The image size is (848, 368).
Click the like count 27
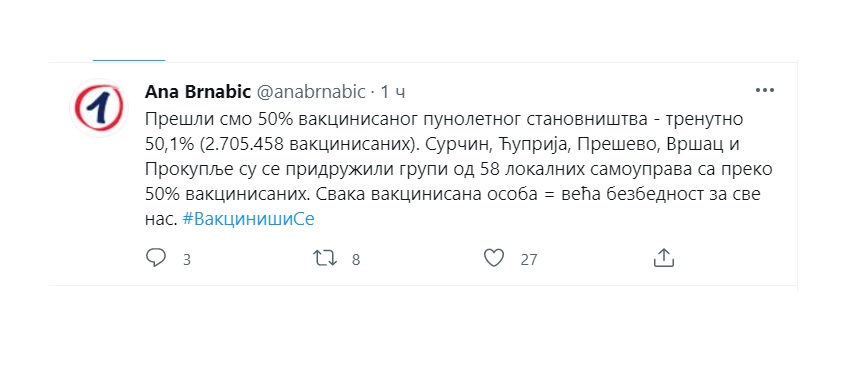pos(528,260)
